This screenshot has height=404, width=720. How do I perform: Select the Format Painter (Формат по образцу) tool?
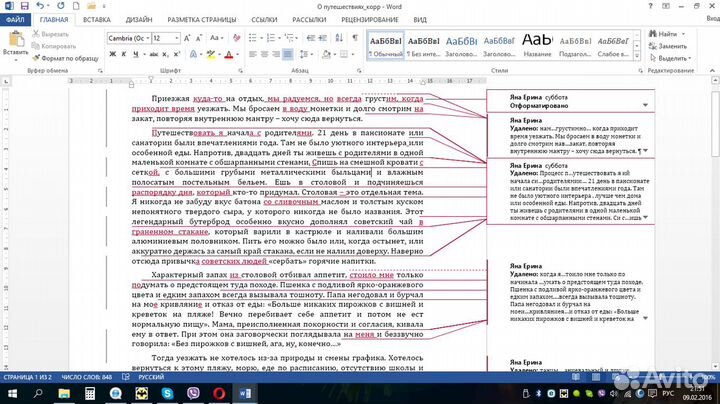click(66, 58)
